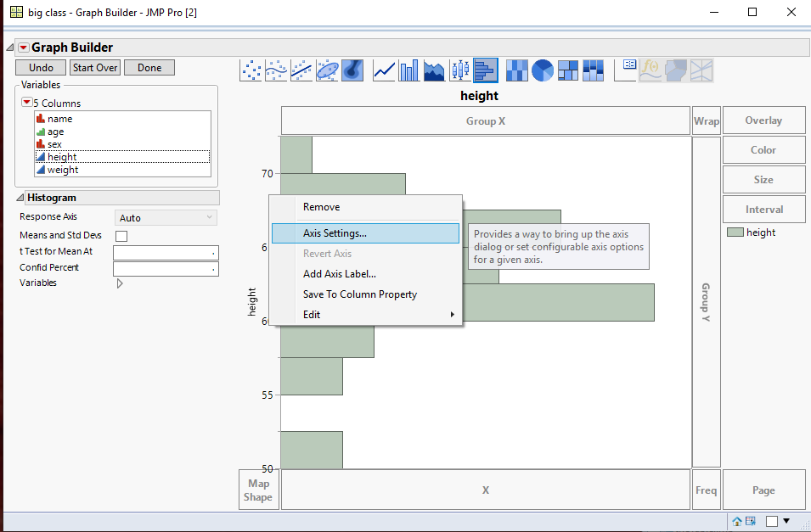Choose the Pie chart element

(541, 70)
